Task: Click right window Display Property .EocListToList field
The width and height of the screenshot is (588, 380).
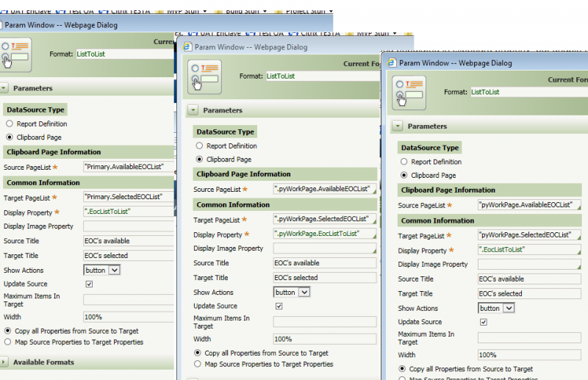Action: click(x=529, y=249)
